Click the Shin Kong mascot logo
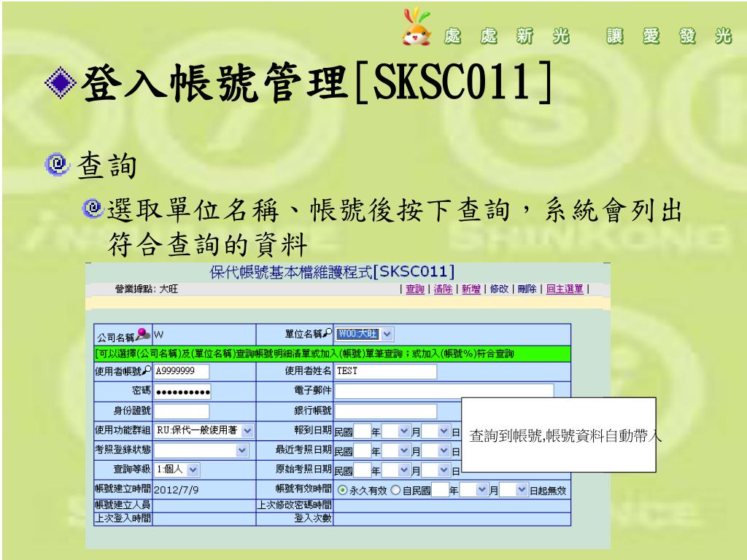Image resolution: width=747 pixels, height=560 pixels. pyautogui.click(x=417, y=27)
